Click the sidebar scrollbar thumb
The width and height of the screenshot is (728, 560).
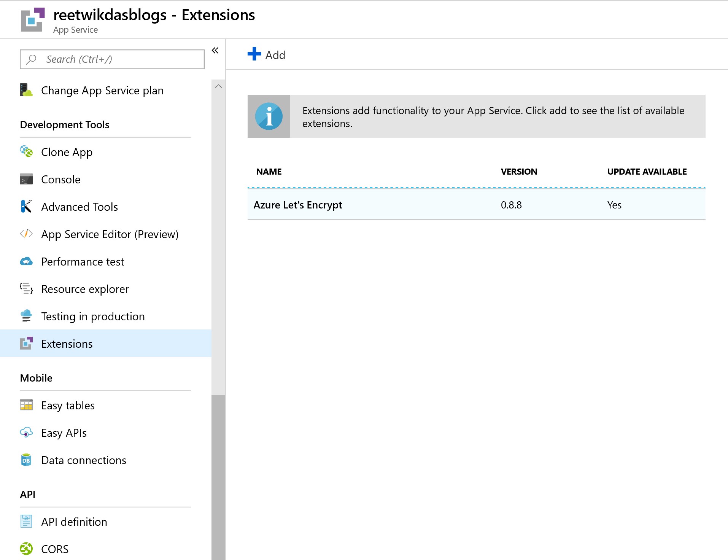coord(218,477)
